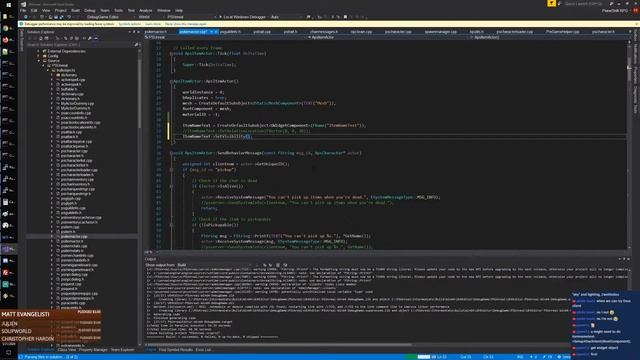
Task: Open the Build menu
Action: coord(76,11)
